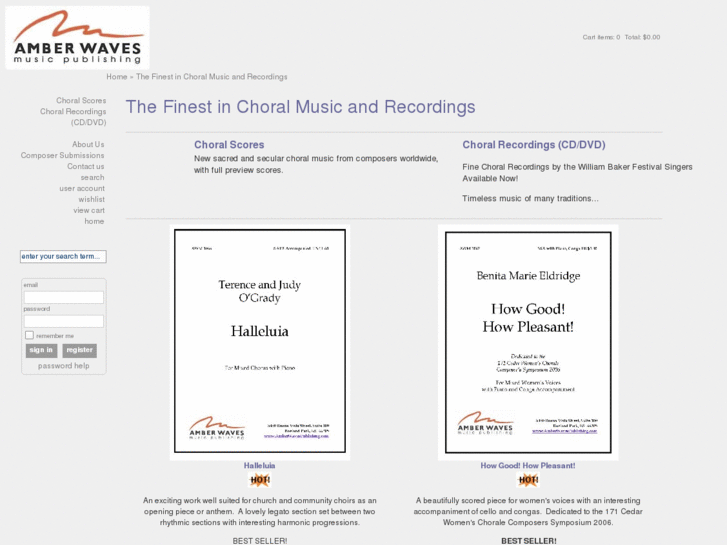727x545 pixels.
Task: Click the BEST SELLER! text under Halleluia
Action: pos(260,541)
